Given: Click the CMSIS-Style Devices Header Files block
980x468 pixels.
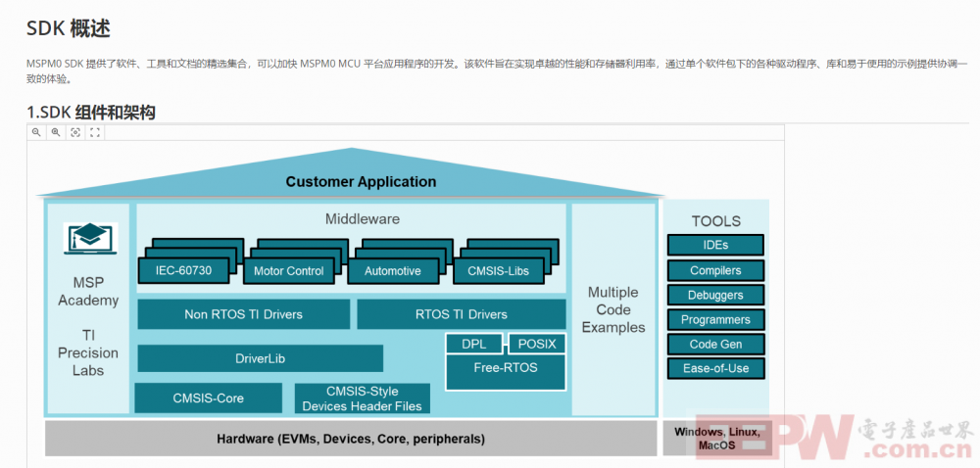Looking at the screenshot, I should click(x=362, y=398).
